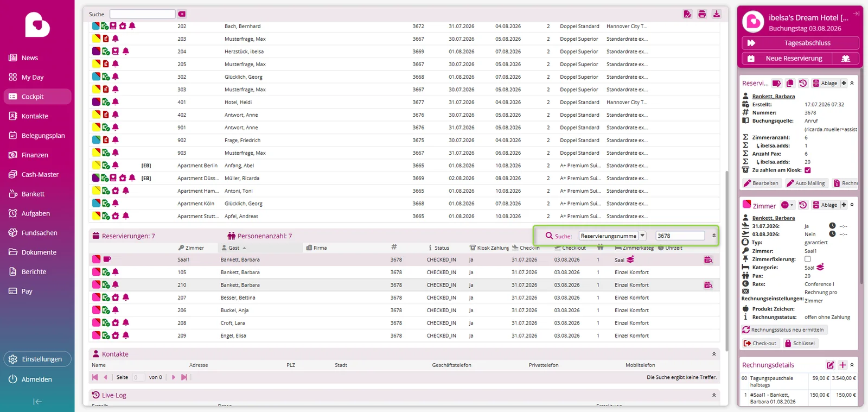This screenshot has height=412, width=868.
Task: Click the Neue Reservierung button
Action: click(787, 58)
